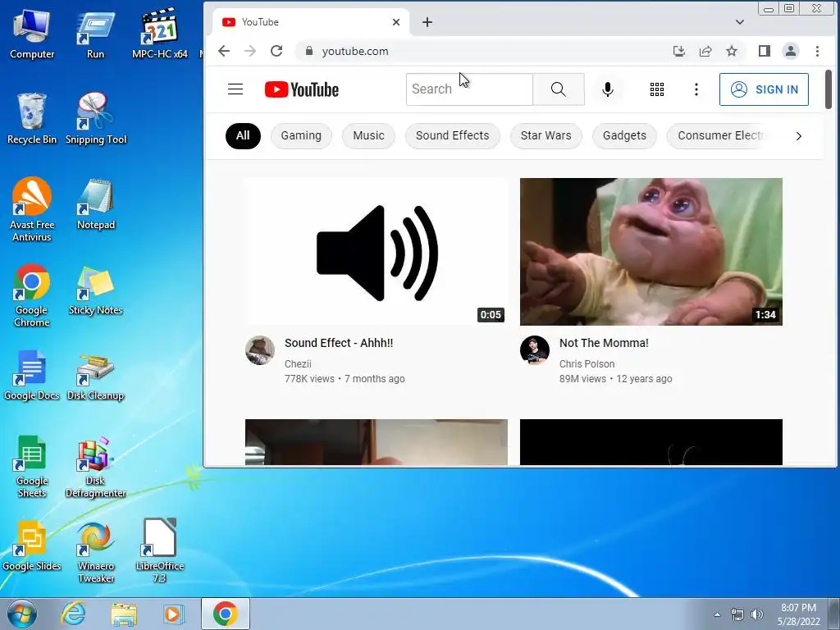Click the youtube.com address bar

tap(482, 51)
